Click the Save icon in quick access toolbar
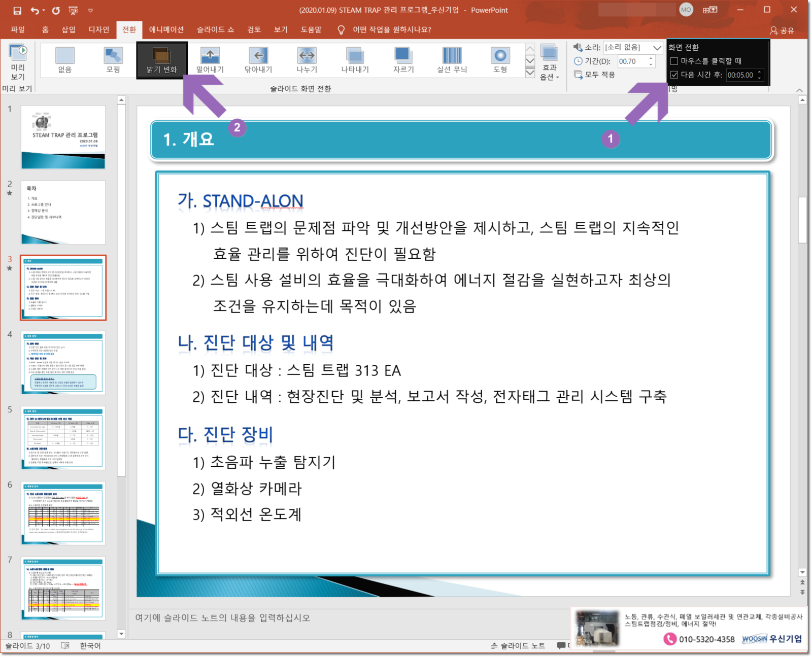This screenshot has height=657, width=812. click(17, 10)
